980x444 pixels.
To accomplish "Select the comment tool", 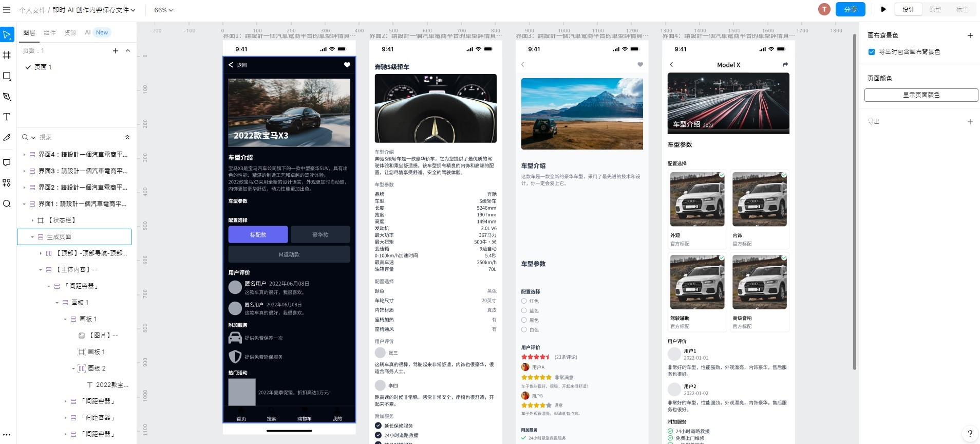I will click(x=7, y=162).
